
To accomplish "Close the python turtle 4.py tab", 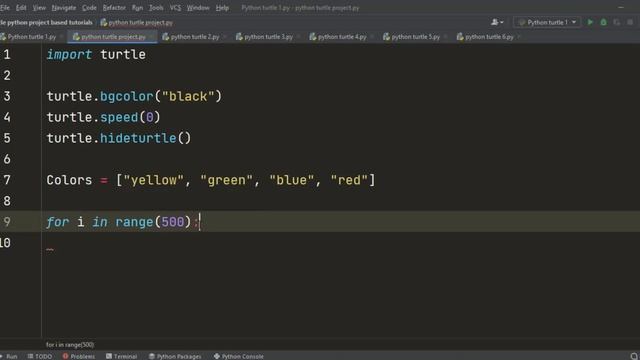I will click(372, 37).
